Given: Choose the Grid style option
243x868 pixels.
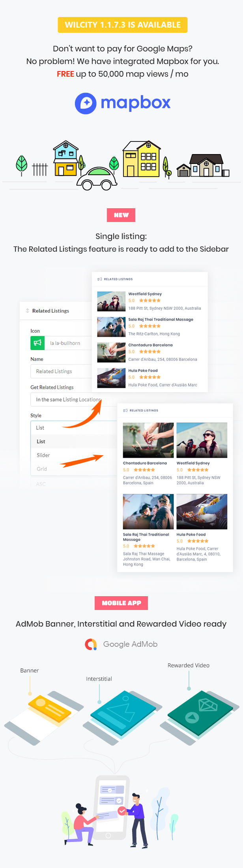Looking at the screenshot, I should point(42,469).
